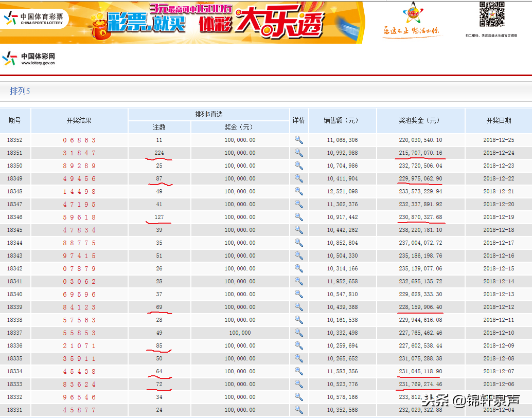Open details magnifier for draw 18339

(298, 307)
